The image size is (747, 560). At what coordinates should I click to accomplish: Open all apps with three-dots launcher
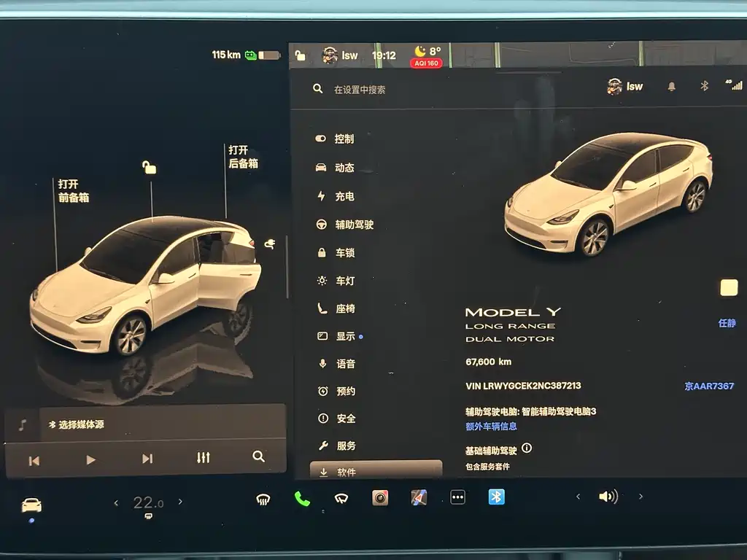pyautogui.click(x=457, y=498)
